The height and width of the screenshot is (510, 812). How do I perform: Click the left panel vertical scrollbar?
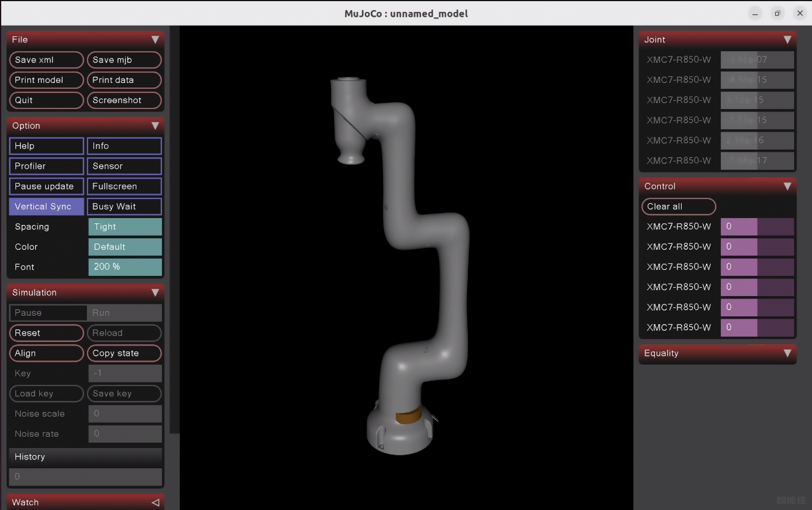pyautogui.click(x=174, y=229)
